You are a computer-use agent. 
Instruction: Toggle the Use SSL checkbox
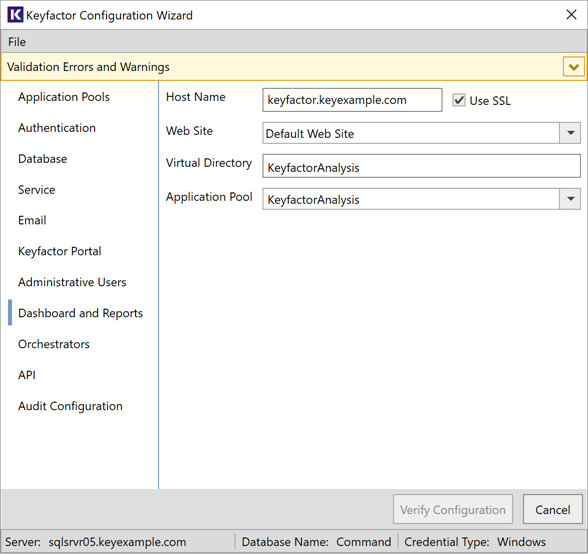[459, 101]
